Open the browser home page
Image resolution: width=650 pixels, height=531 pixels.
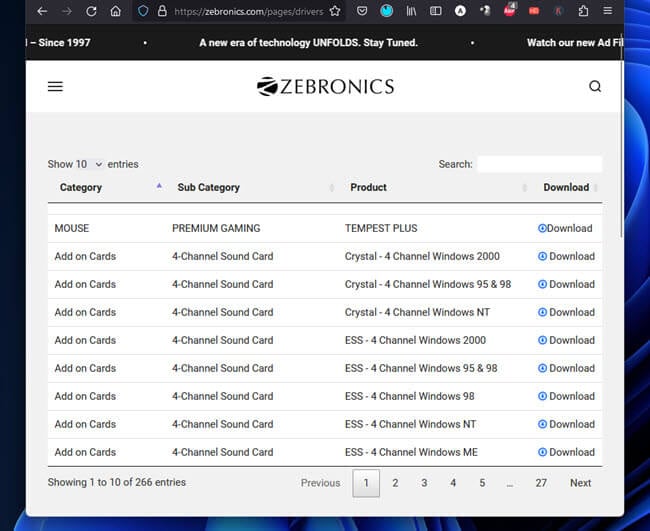click(x=116, y=11)
